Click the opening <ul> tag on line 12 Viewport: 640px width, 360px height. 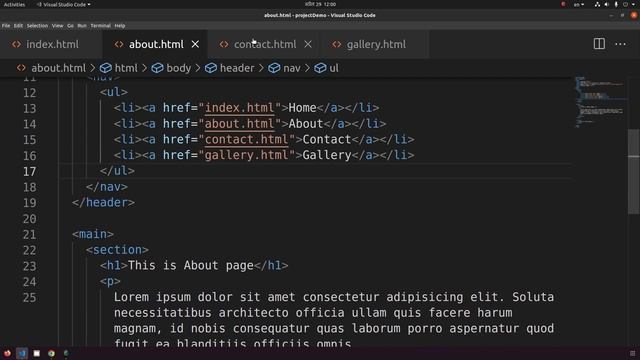tap(113, 92)
